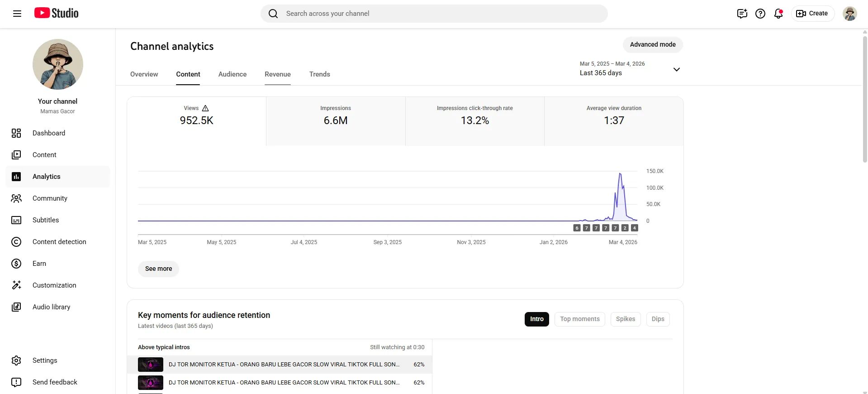Open Content from the sidebar icon

click(x=16, y=155)
